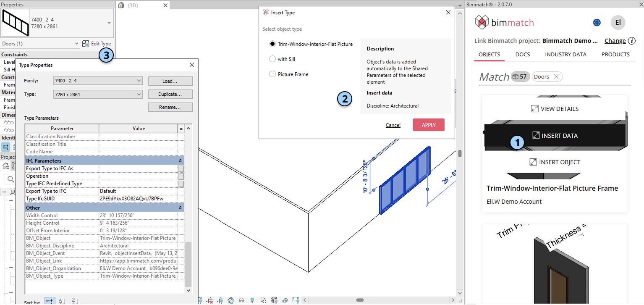Screen dimensions: 644x305
Task: Click APPLY in the Insert Type dialog
Action: [429, 125]
